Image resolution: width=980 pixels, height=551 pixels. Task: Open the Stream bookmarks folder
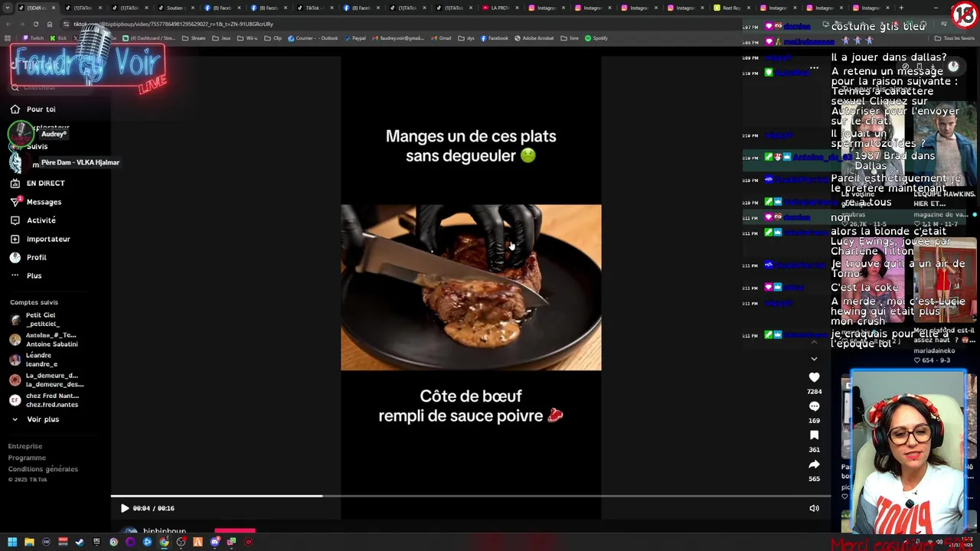point(194,38)
